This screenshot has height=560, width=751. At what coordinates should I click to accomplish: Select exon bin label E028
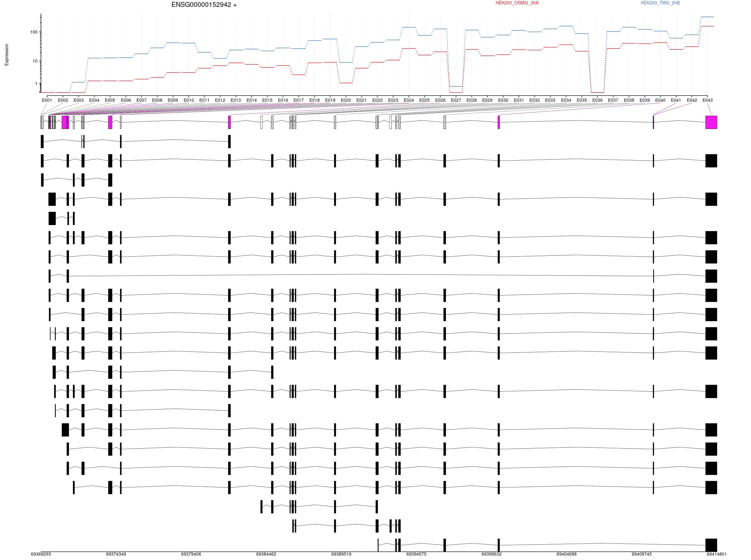(471, 100)
